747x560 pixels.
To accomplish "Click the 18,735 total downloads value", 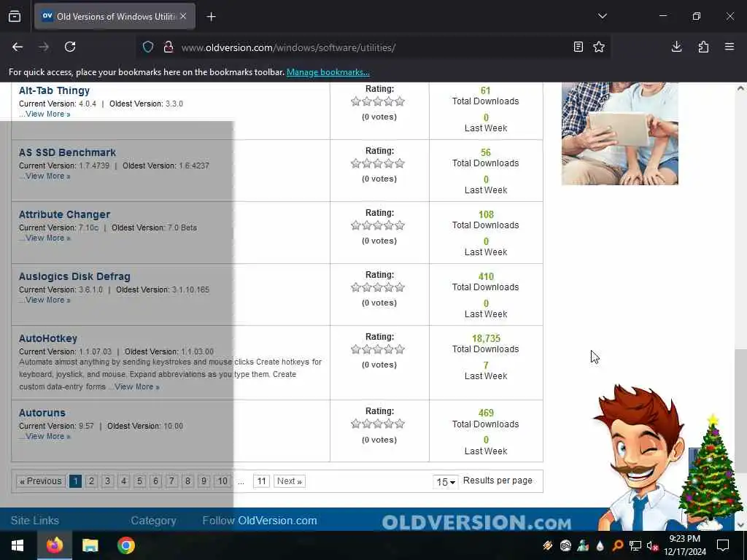I will (x=486, y=338).
